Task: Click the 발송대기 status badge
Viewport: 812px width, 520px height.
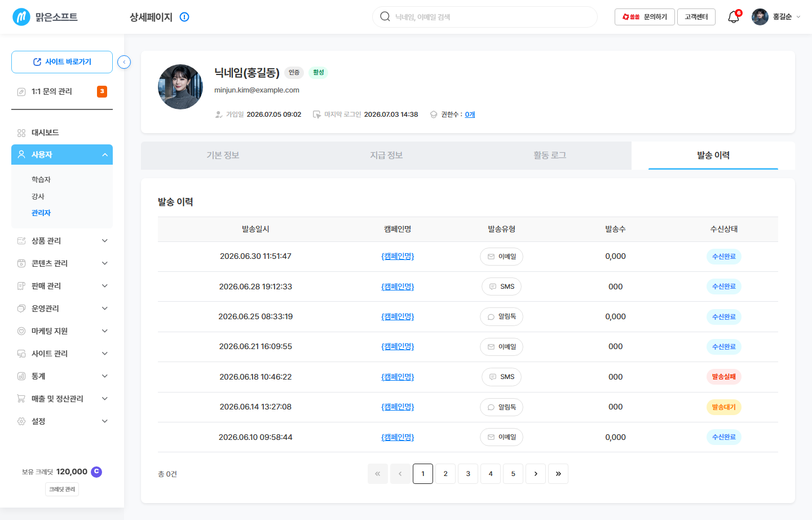Action: click(x=723, y=407)
